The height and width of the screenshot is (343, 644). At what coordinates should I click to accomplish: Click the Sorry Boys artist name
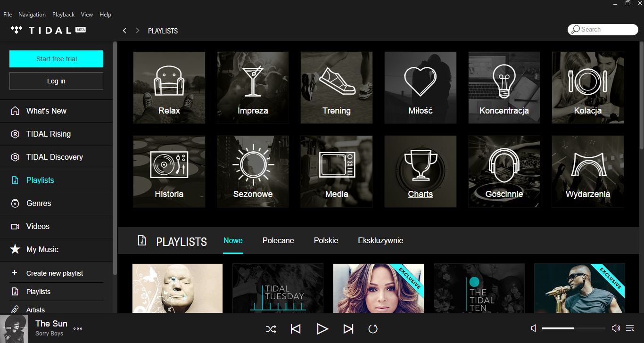[x=49, y=334]
